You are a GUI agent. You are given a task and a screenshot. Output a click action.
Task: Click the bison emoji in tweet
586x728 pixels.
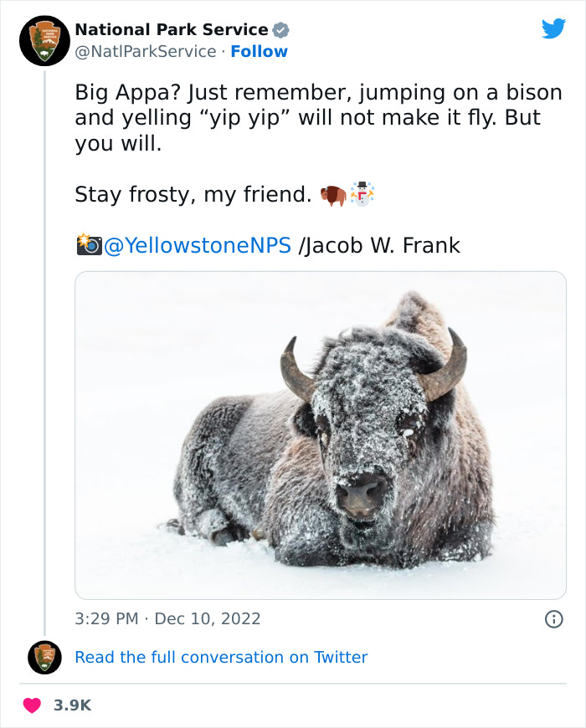click(x=333, y=195)
